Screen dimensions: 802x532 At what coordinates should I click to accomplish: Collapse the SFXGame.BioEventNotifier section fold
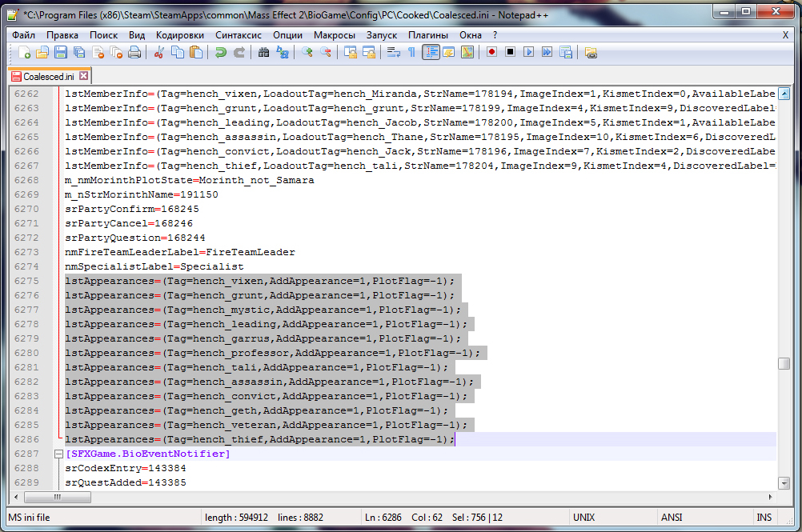(x=58, y=454)
